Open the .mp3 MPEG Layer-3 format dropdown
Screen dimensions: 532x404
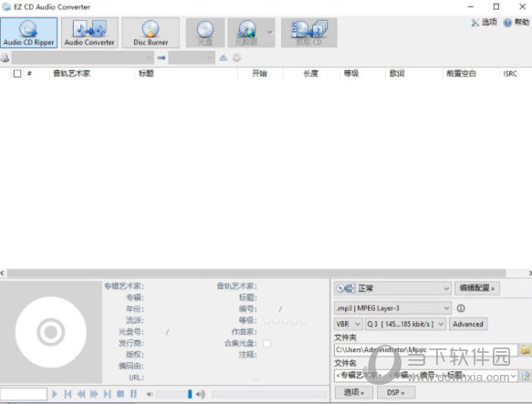coord(393,308)
